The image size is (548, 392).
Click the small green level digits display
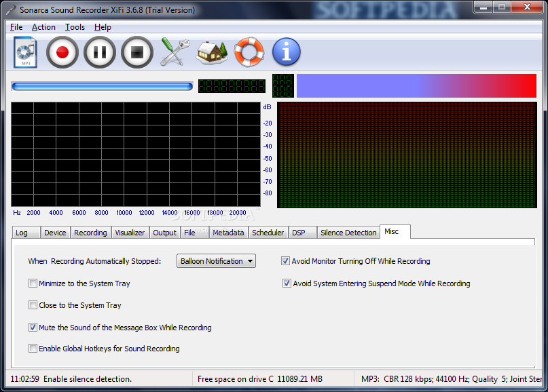coord(282,85)
